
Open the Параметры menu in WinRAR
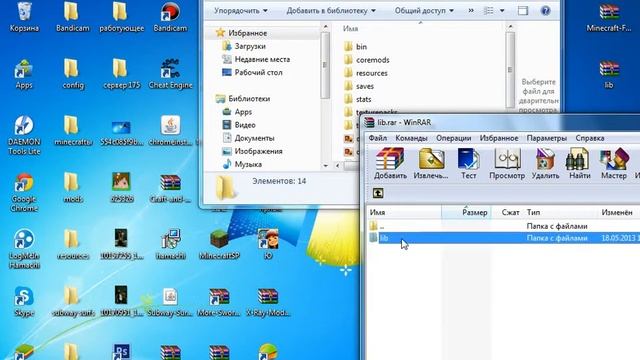547,138
